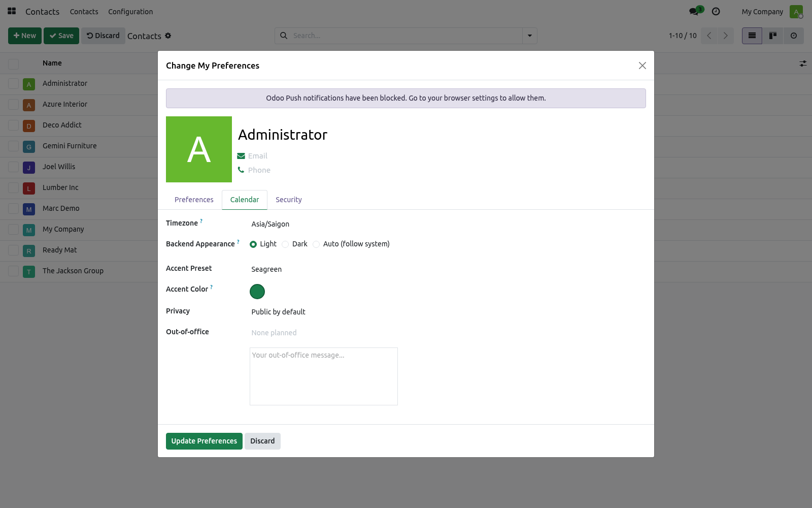This screenshot has width=812, height=508.
Task: Click Joel Willis avatar icon
Action: 29,168
